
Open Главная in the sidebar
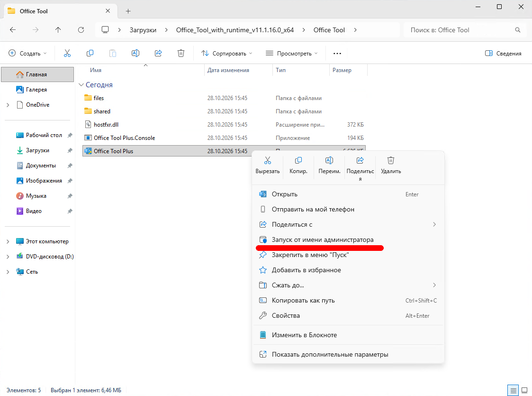coord(37,74)
